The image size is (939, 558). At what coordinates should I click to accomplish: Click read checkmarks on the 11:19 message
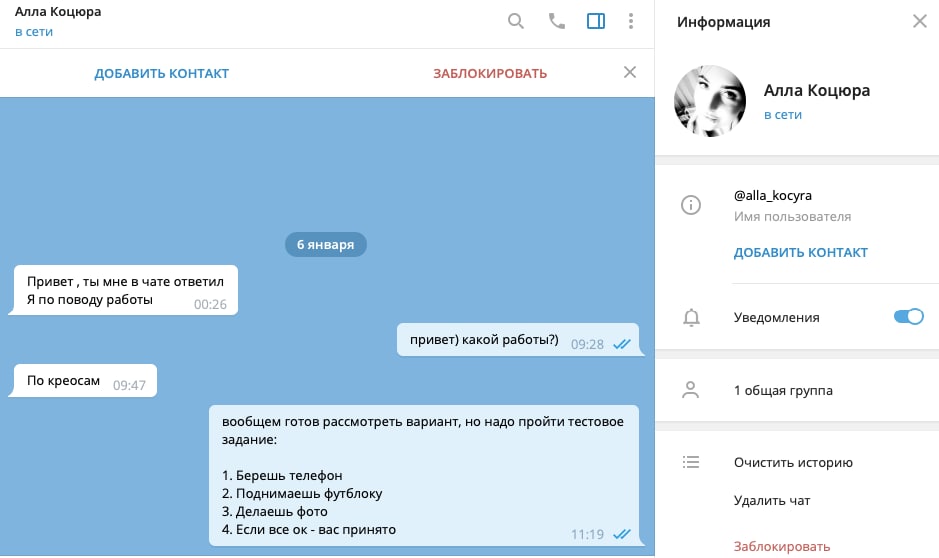pos(622,534)
